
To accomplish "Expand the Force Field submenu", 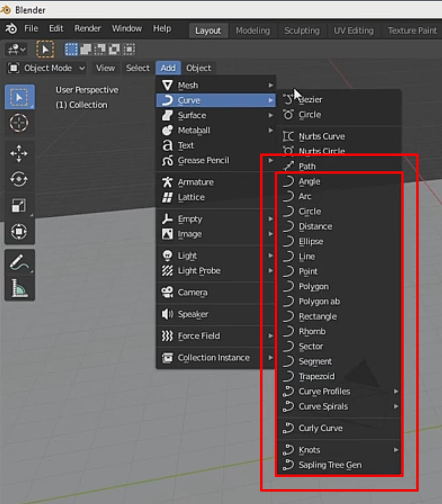I will 216,336.
